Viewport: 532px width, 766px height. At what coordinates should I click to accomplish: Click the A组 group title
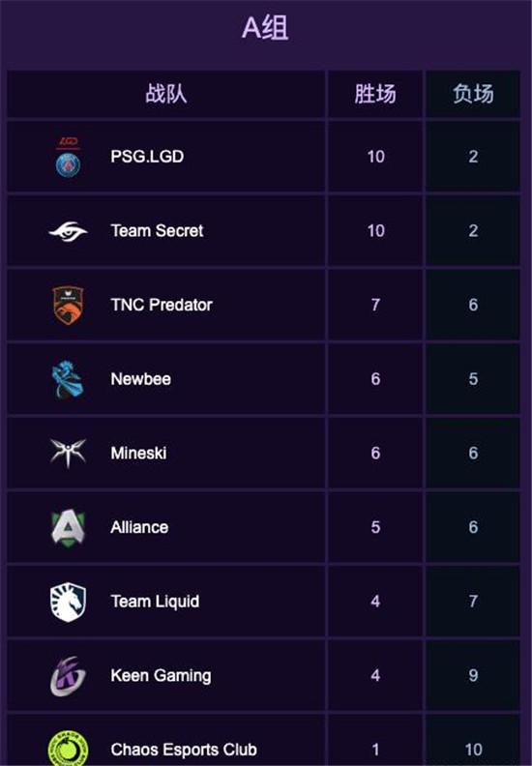tap(265, 27)
